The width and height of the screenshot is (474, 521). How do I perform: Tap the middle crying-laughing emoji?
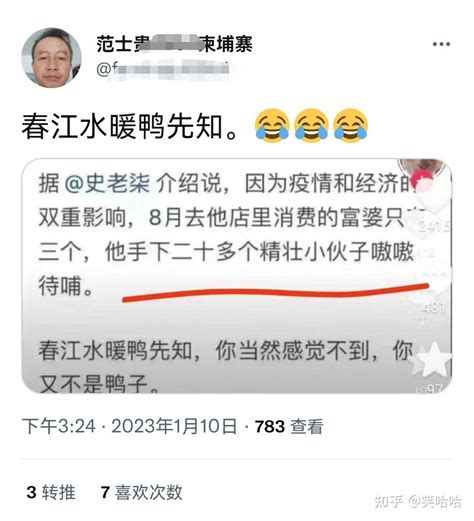(311, 126)
